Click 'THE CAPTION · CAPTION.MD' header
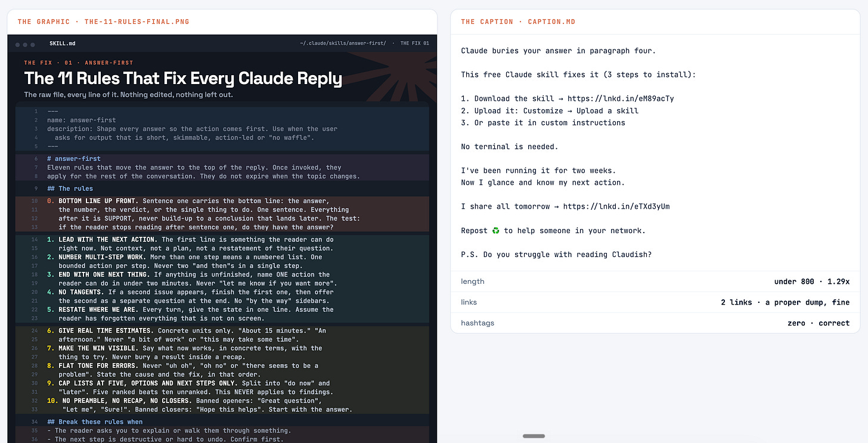 [x=518, y=22]
